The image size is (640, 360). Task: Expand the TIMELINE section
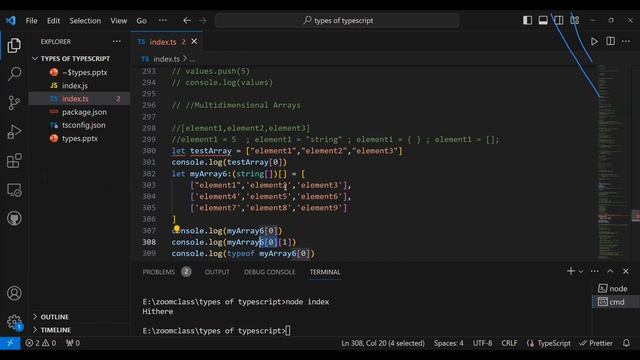click(56, 330)
